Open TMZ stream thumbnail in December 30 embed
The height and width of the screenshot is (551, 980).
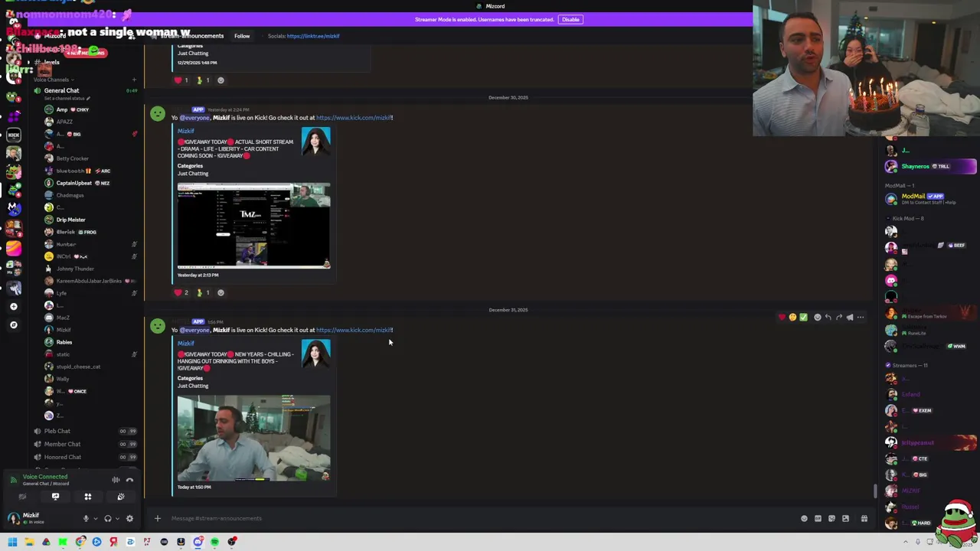coord(253,226)
